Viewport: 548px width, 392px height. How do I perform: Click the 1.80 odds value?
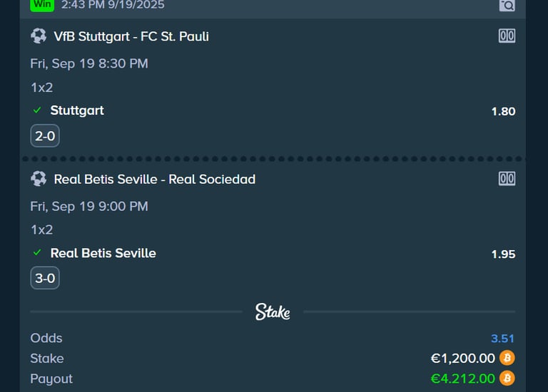coord(503,111)
